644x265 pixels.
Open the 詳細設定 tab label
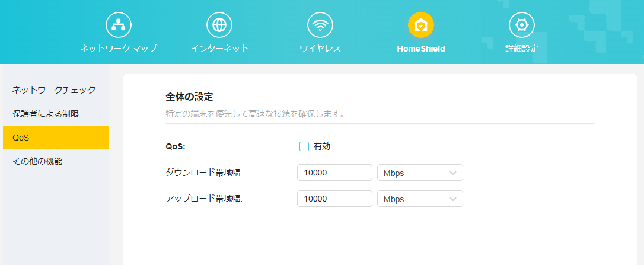[x=522, y=49]
